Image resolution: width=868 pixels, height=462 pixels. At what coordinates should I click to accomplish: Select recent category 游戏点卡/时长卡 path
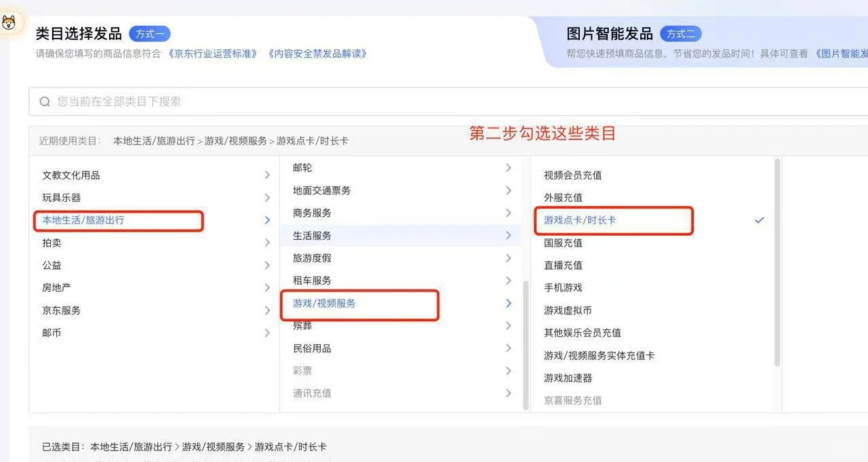pyautogui.click(x=231, y=141)
